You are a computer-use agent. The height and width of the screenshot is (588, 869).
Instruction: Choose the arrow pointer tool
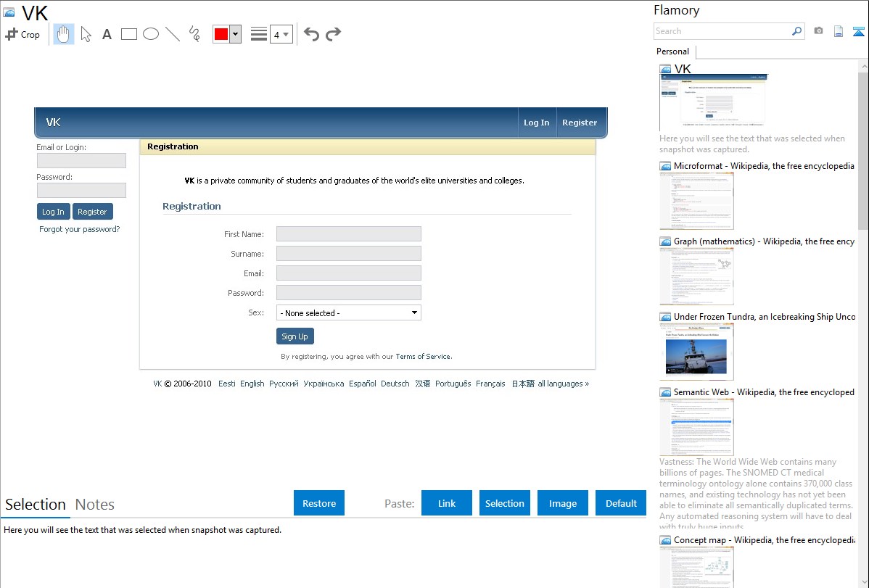86,34
